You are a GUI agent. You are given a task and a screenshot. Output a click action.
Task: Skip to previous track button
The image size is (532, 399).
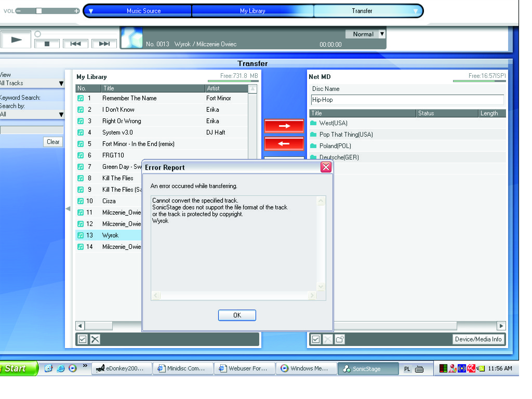click(x=76, y=44)
